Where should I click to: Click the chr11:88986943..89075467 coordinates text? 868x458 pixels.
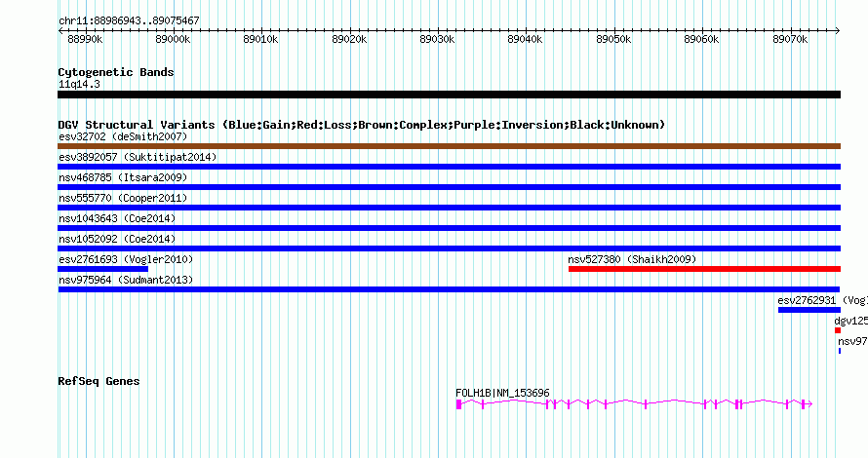point(129,20)
